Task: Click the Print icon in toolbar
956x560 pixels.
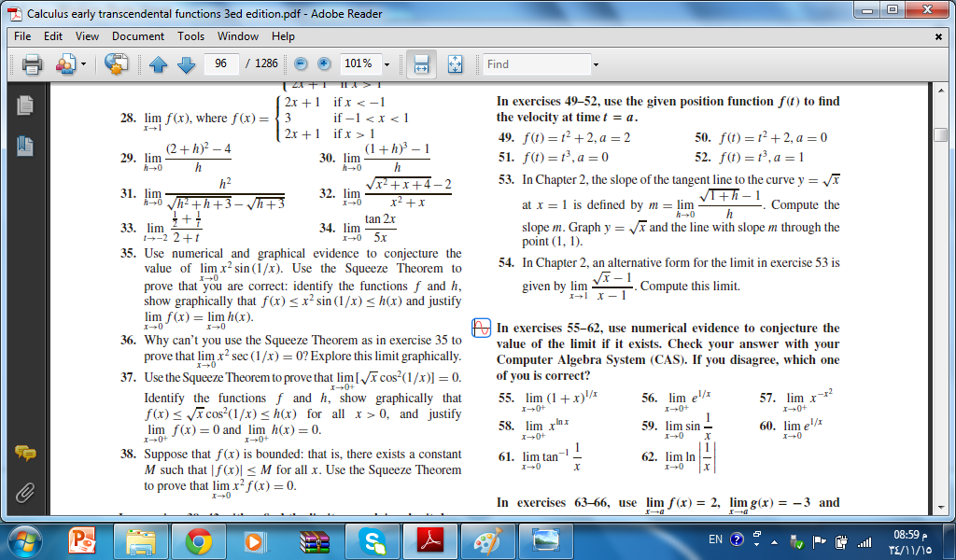Action: tap(32, 64)
